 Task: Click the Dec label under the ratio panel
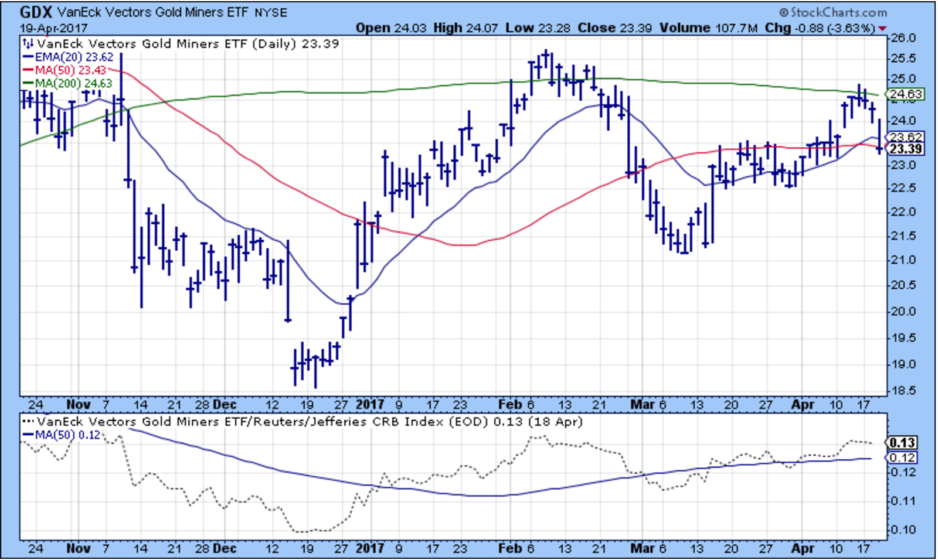225,549
